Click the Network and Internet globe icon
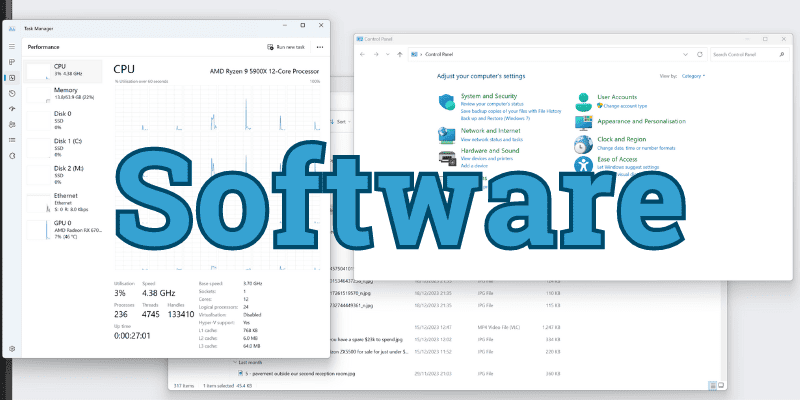Screen dimensions: 800x400 [x=446, y=135]
